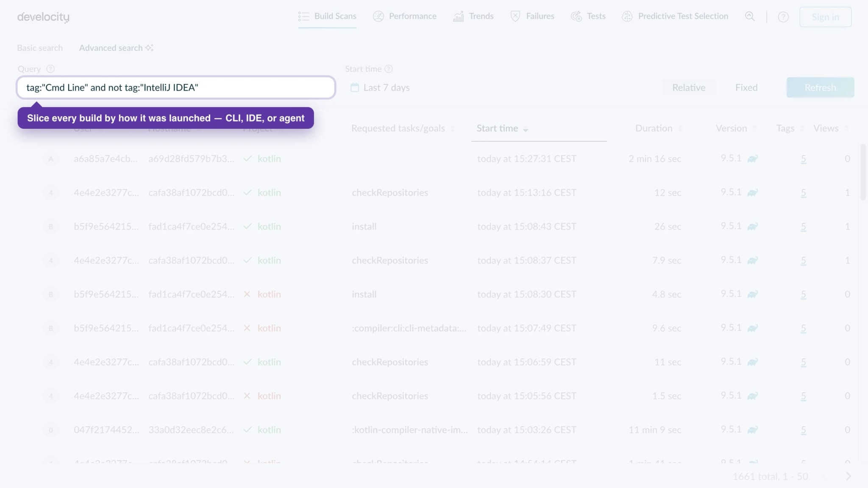Screen dimensions: 868x488
Task: Open the Failures tab
Action: [x=532, y=16]
